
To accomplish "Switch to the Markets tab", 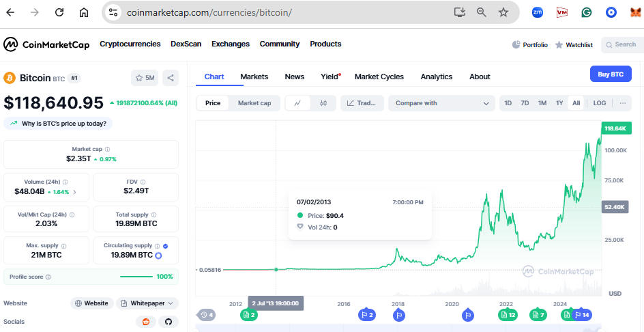I will tap(254, 77).
